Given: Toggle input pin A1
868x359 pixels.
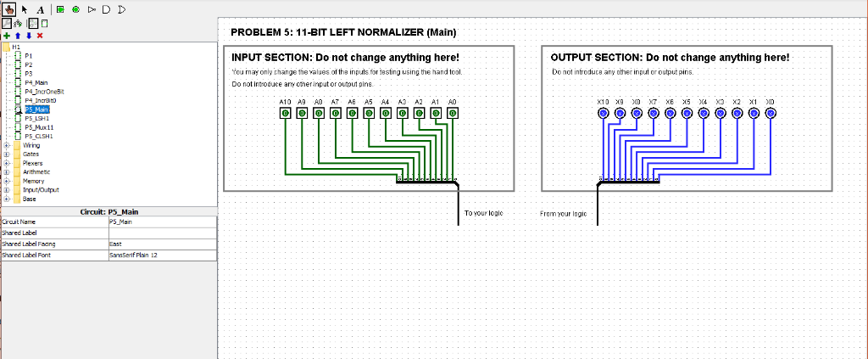Looking at the screenshot, I should pos(436,113).
